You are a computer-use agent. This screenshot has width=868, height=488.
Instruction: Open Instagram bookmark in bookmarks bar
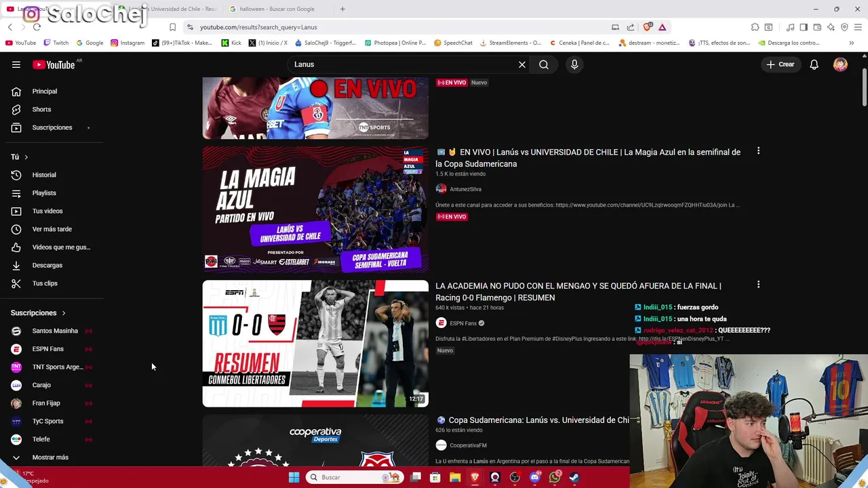127,43
